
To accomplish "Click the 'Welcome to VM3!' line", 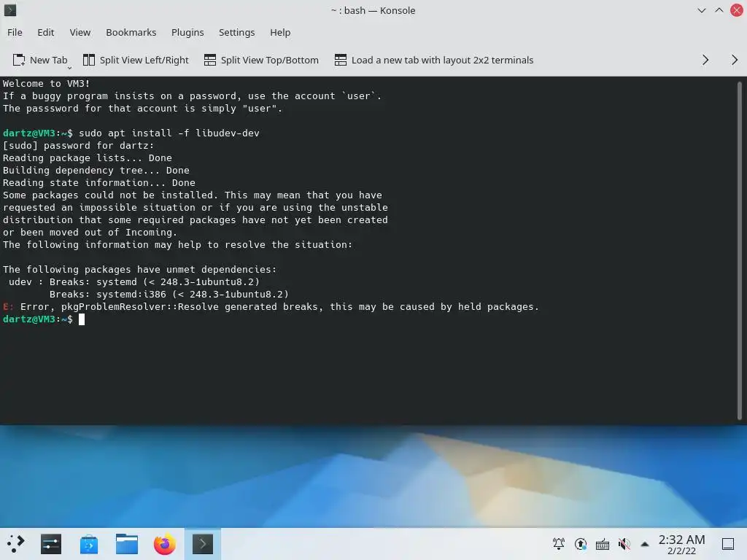I will click(46, 83).
